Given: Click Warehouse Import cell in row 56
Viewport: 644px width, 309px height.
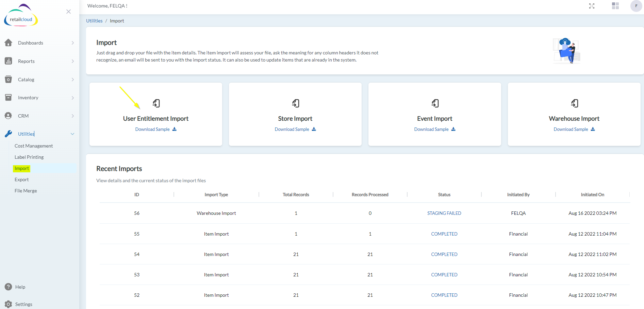Looking at the screenshot, I should [216, 213].
